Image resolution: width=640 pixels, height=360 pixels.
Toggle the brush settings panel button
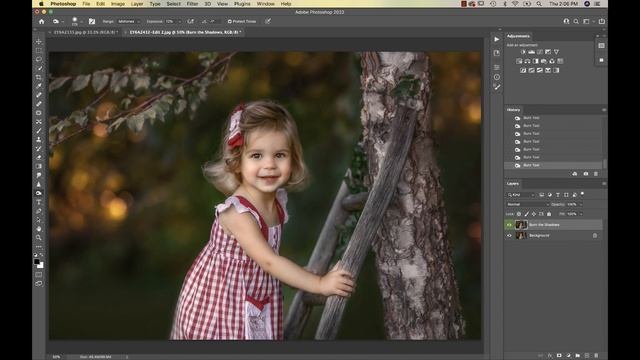tap(92, 21)
